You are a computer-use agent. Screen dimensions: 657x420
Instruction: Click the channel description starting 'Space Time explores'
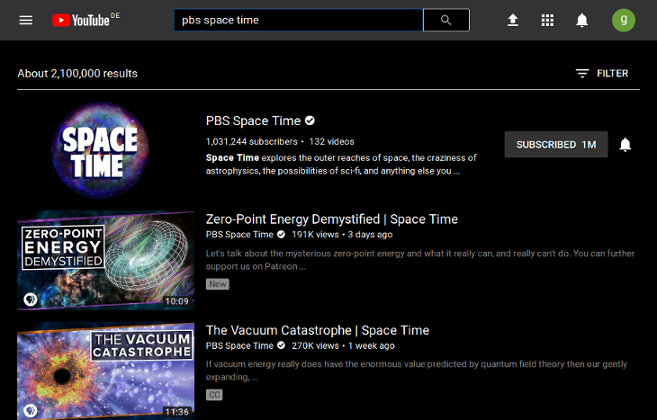[341, 164]
